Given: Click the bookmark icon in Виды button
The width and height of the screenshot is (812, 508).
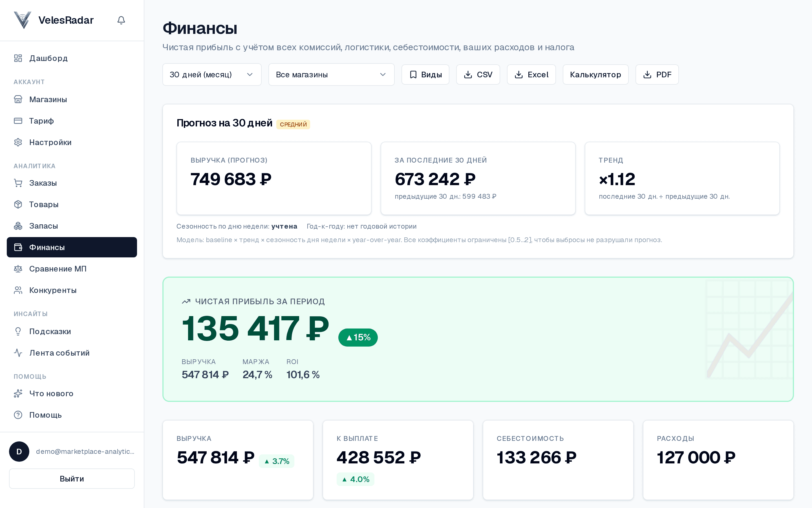Looking at the screenshot, I should (x=413, y=75).
